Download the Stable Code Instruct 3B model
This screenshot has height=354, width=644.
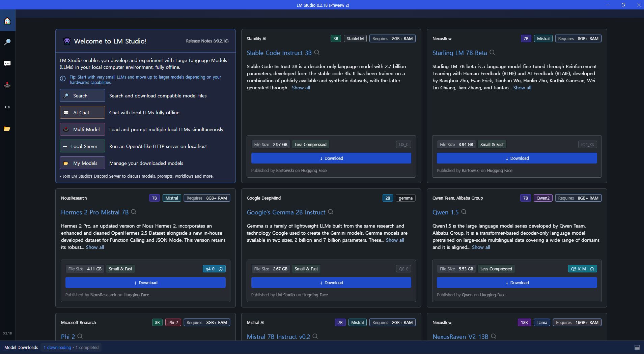(x=331, y=158)
